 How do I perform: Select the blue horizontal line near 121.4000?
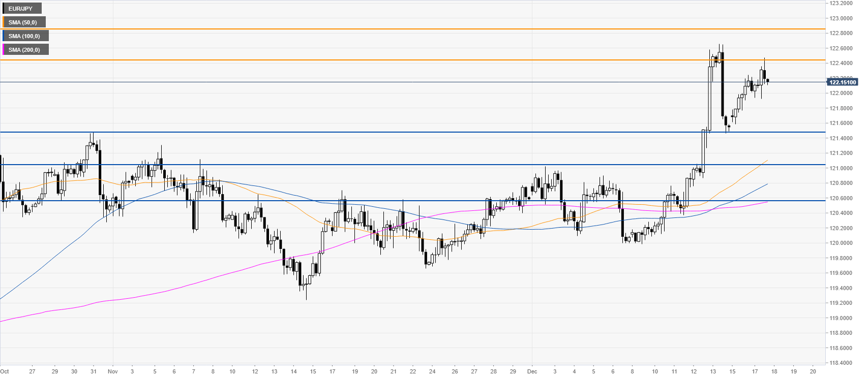pos(407,132)
